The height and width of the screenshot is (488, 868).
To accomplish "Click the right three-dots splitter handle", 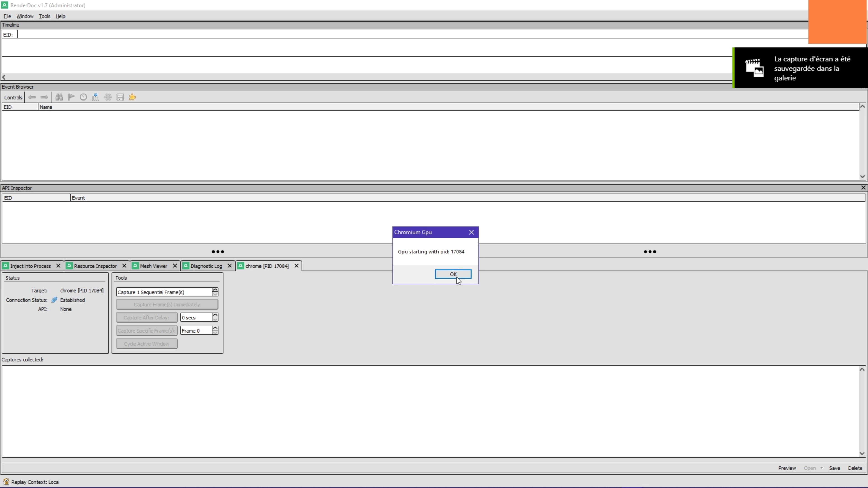I will tap(650, 252).
